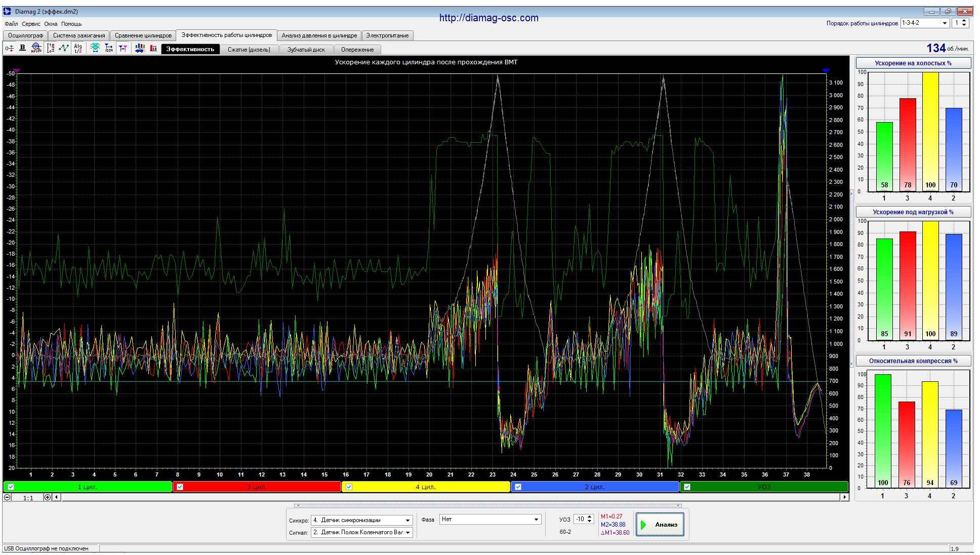This screenshot has width=980, height=555.
Task: Switch to the Система зажигания tab
Action: point(79,35)
